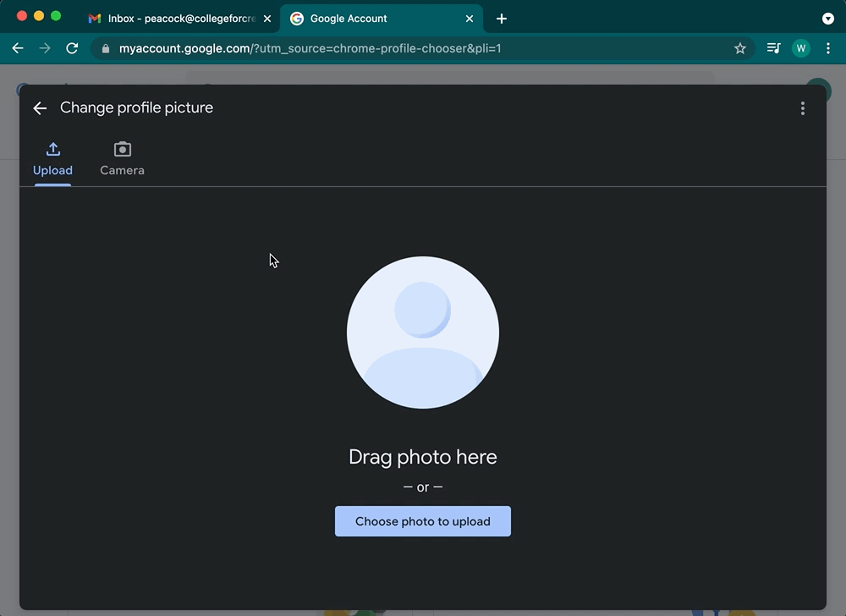Click the back arrow in Change profile picture
The height and width of the screenshot is (616, 846).
(x=40, y=108)
